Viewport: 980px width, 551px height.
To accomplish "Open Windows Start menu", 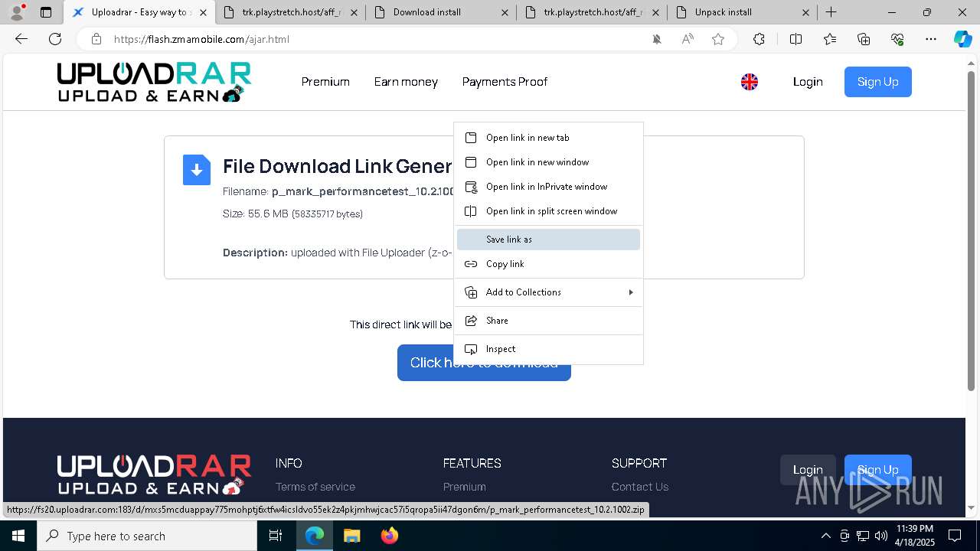I will pyautogui.click(x=18, y=536).
